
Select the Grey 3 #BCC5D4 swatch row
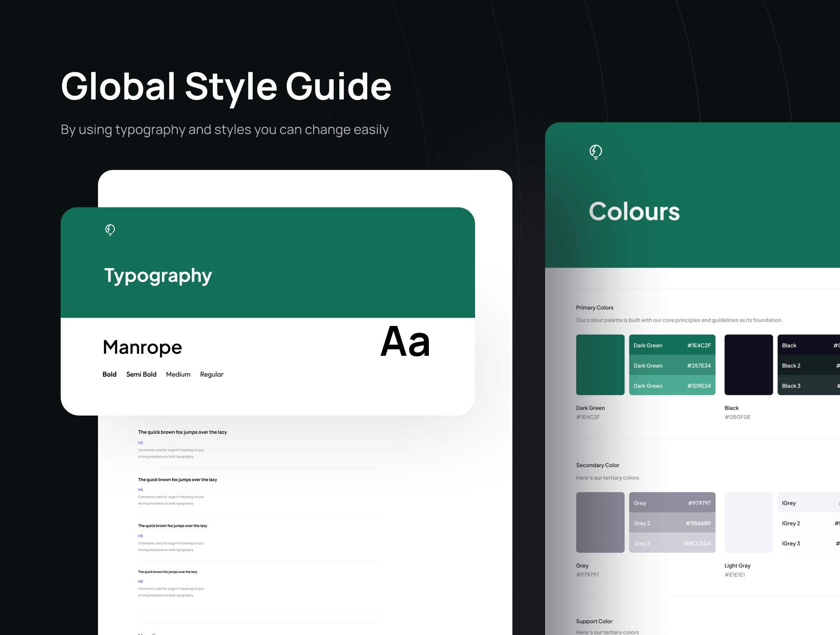[672, 543]
